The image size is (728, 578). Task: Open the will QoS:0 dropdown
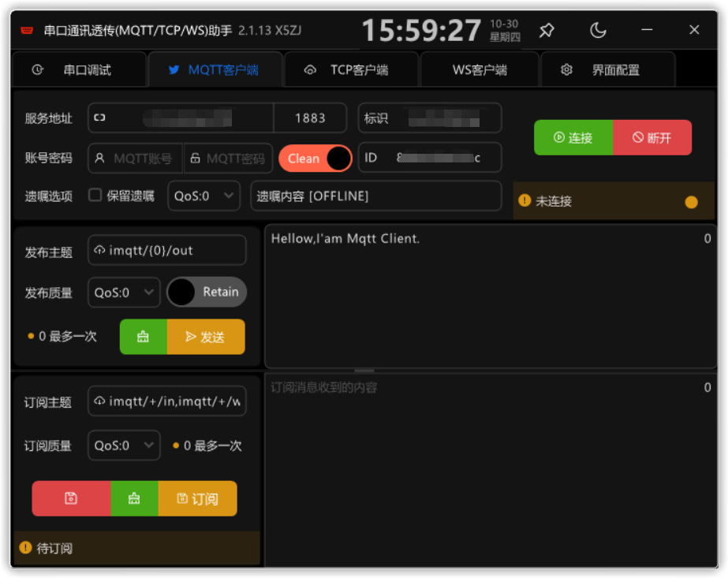point(203,196)
